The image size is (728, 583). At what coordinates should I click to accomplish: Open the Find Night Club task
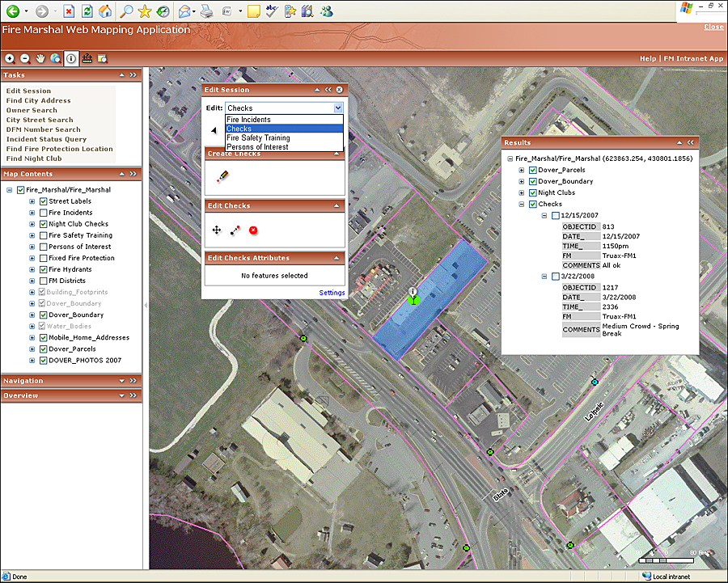coord(34,159)
